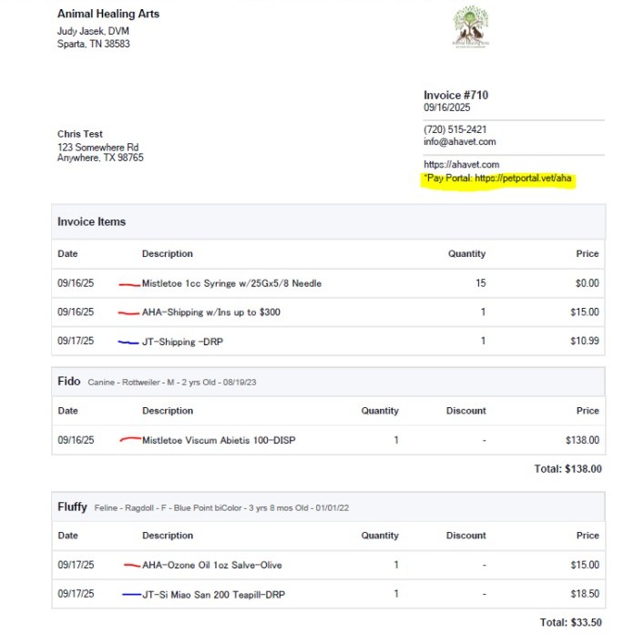Image resolution: width=644 pixels, height=644 pixels.
Task: Click the info@ahavet.com email address
Action: point(459,142)
